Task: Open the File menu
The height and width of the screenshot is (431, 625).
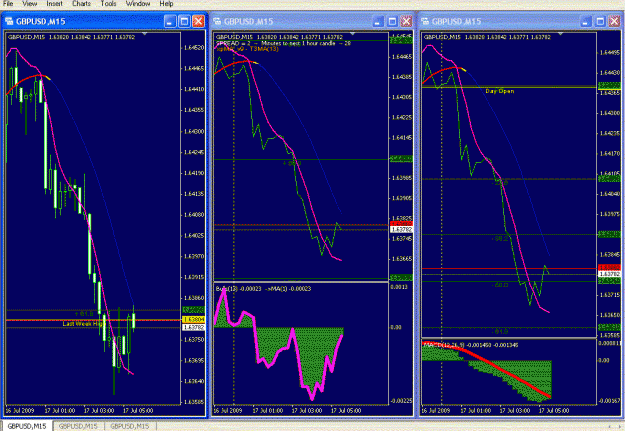Action: click(8, 4)
